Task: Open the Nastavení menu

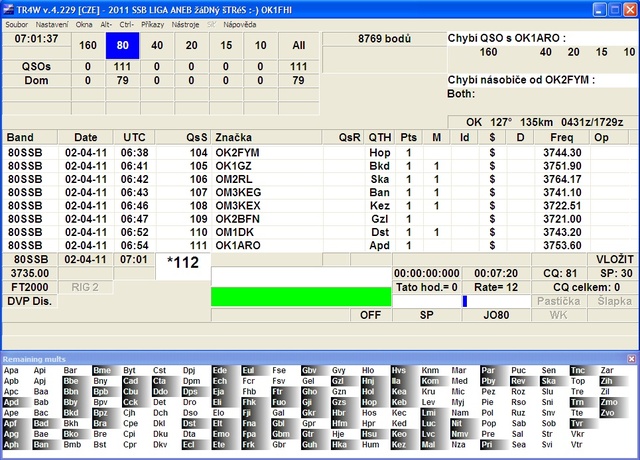Action: coord(52,23)
